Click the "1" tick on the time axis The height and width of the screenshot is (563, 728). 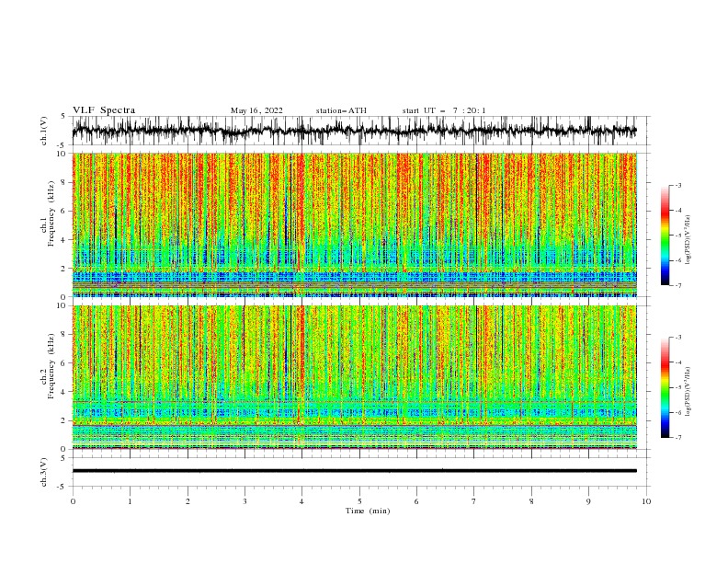click(130, 501)
